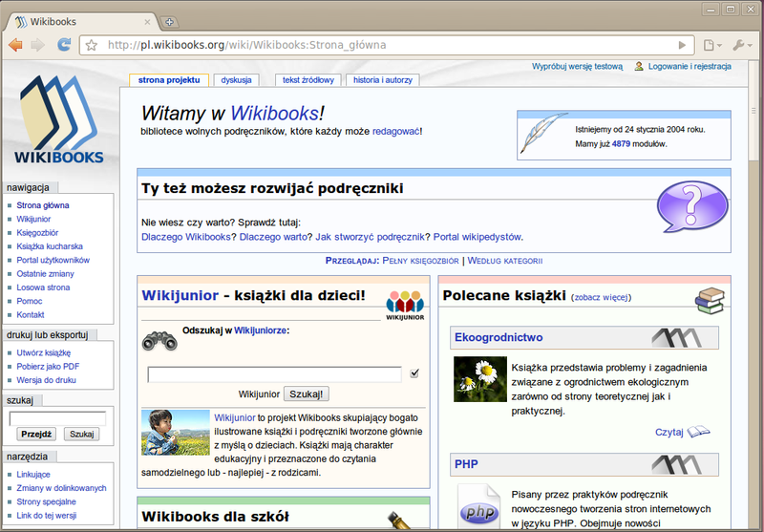Open the wrench tools menu
764x532 pixels.
click(743, 45)
